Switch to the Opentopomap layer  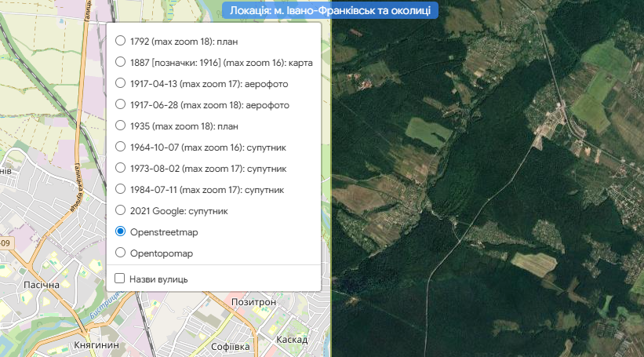[120, 253]
